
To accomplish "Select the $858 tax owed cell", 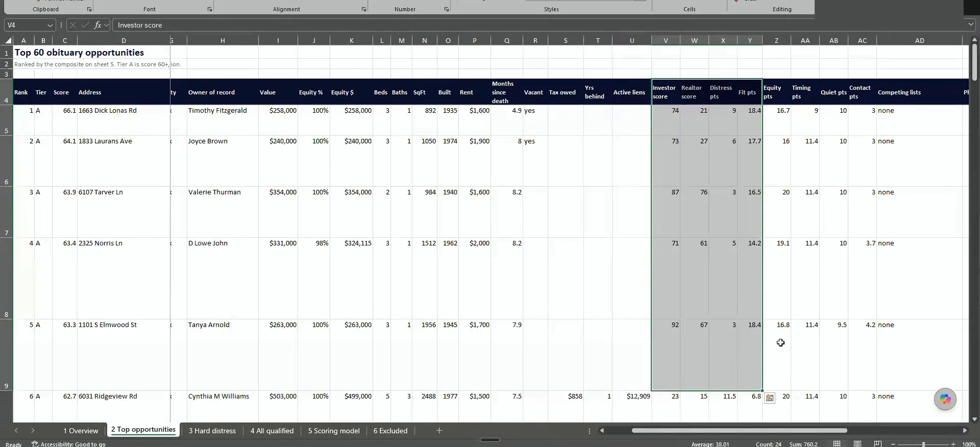I will point(566,407).
